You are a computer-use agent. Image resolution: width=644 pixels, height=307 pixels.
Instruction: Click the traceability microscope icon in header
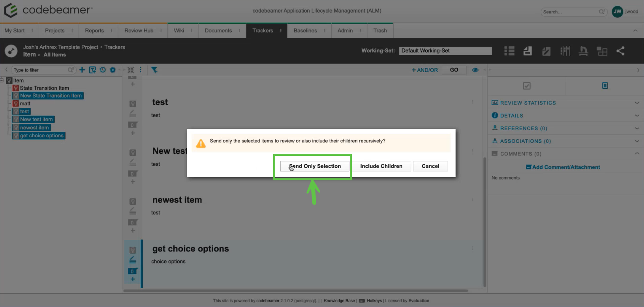point(583,51)
